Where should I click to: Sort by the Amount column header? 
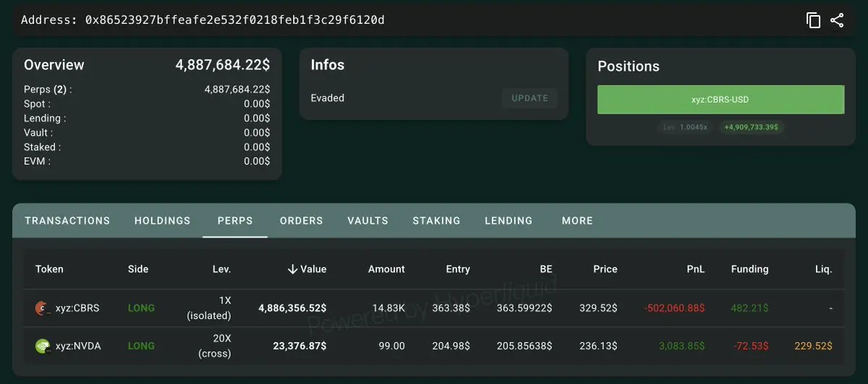click(386, 269)
